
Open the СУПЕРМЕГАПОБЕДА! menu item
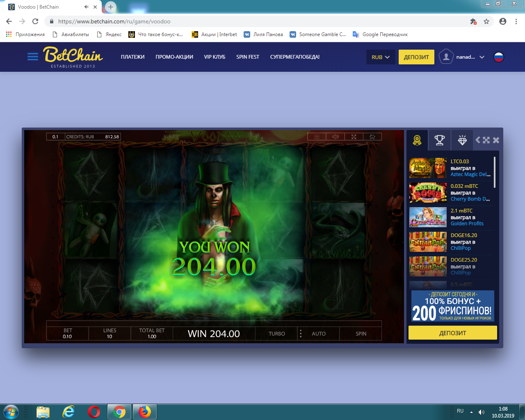(x=295, y=57)
